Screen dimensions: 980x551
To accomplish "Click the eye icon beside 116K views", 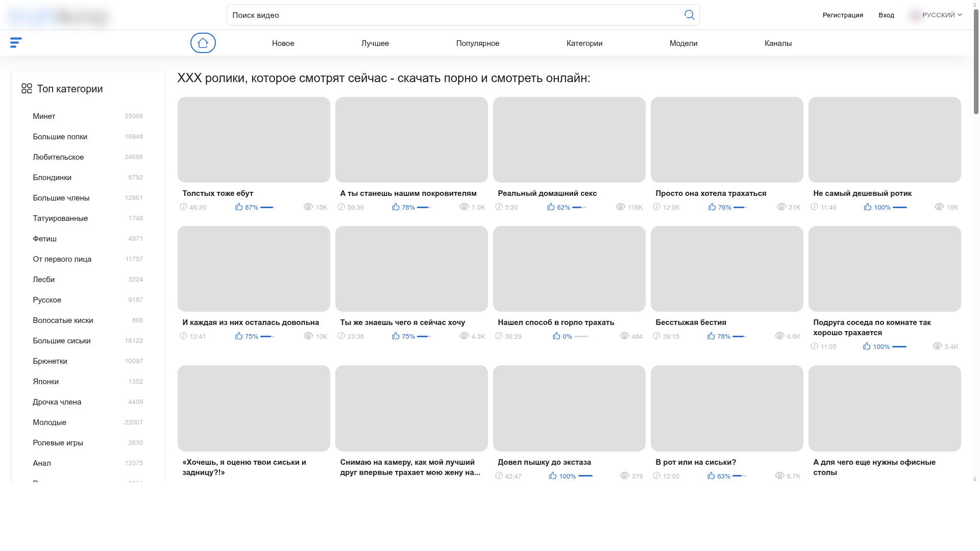I will pos(620,207).
